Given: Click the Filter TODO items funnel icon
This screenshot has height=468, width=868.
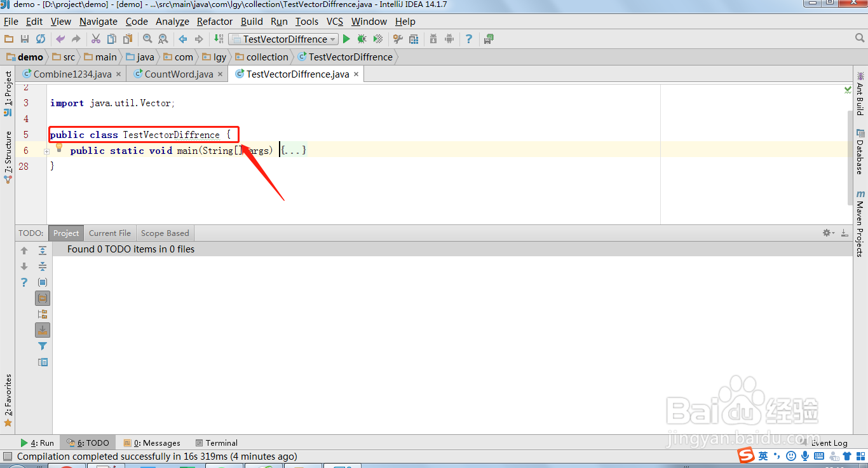Looking at the screenshot, I should (43, 346).
